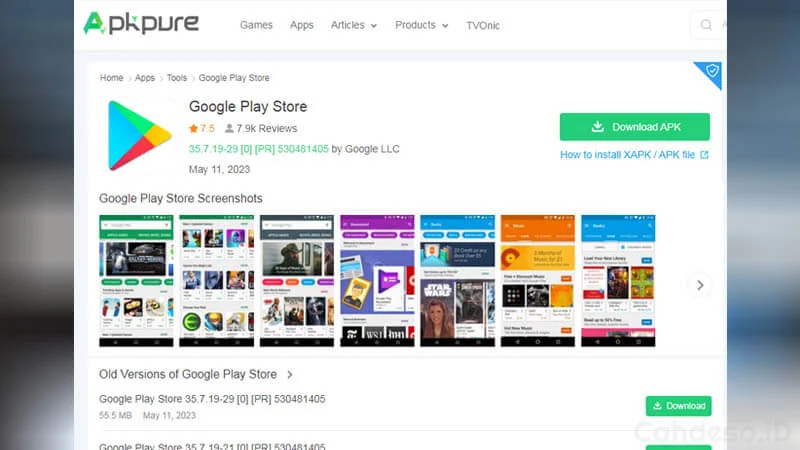Expand Old Versions of Google Play Store
The image size is (800, 450).
point(196,374)
